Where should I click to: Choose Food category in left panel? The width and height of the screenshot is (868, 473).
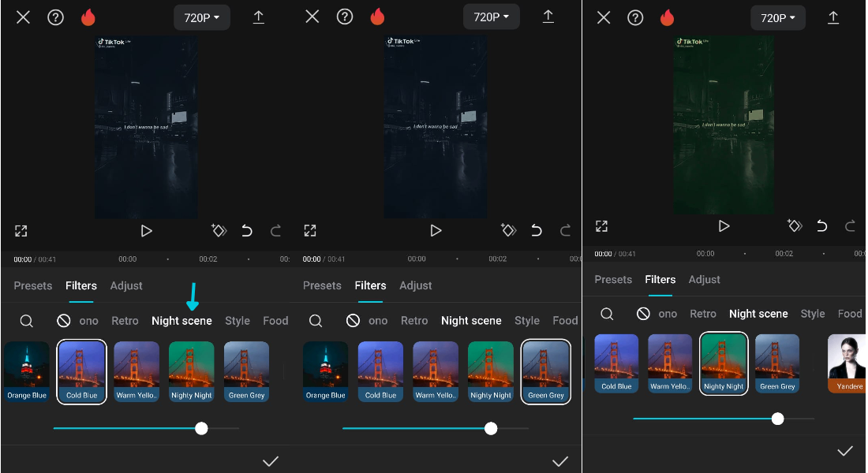click(x=275, y=321)
